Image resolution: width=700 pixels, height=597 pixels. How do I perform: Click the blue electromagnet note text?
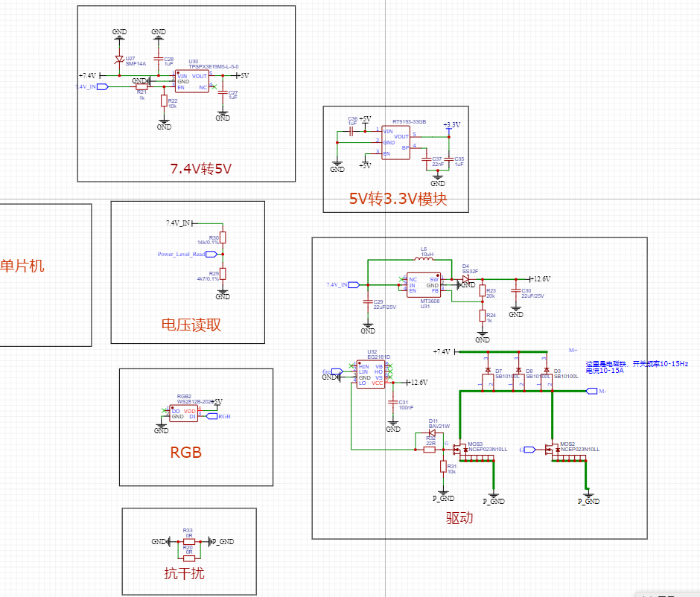(637, 366)
